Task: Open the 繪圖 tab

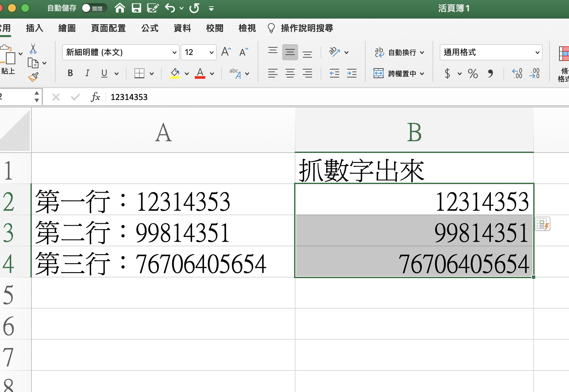Action: pos(67,28)
